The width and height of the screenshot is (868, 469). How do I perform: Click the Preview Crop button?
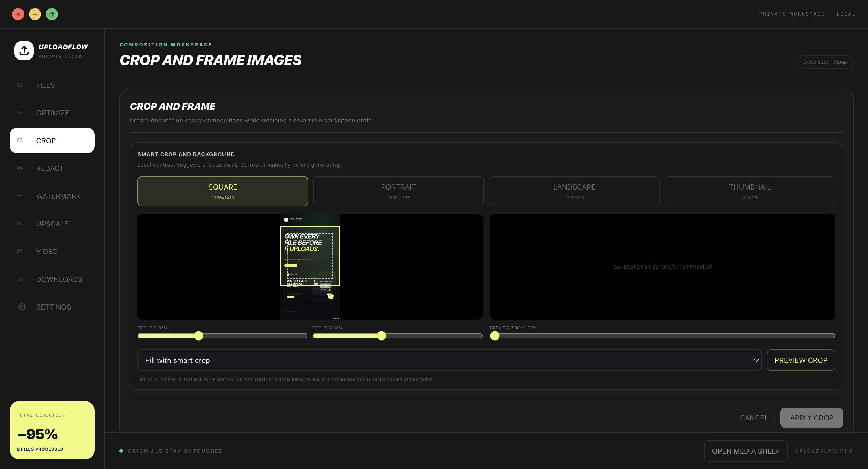click(x=801, y=360)
